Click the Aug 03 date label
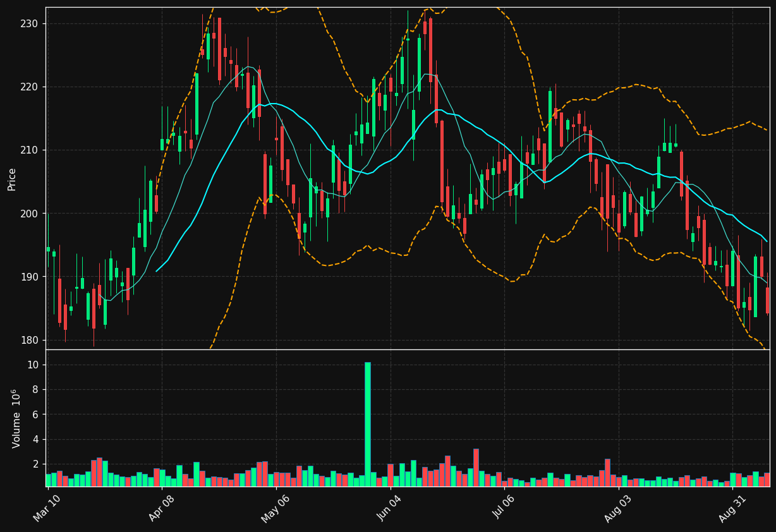This screenshot has height=532, width=776. [618, 509]
